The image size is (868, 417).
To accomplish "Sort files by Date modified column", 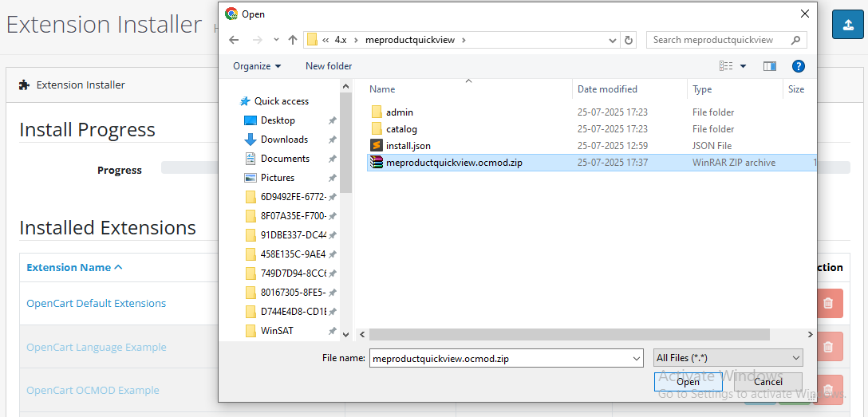I will pyautogui.click(x=630, y=89).
